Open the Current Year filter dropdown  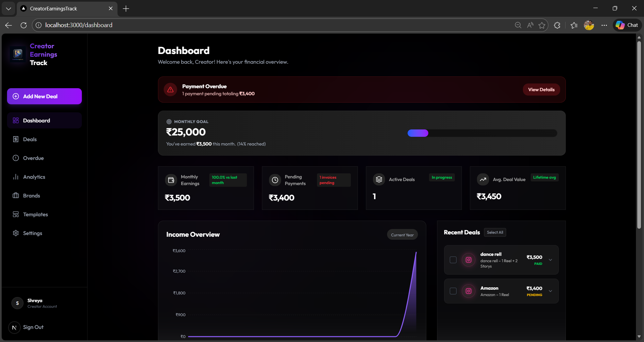tap(402, 234)
